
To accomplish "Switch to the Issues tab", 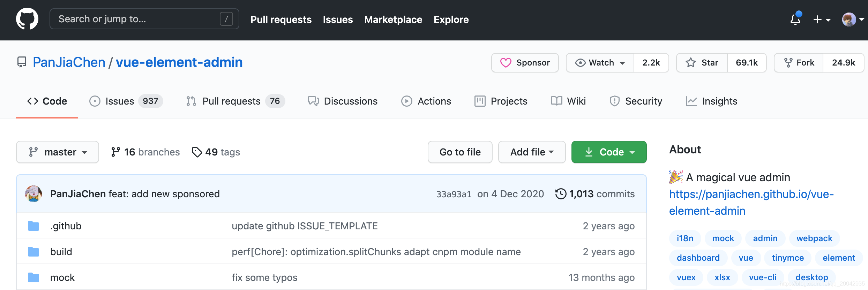I will tap(120, 101).
